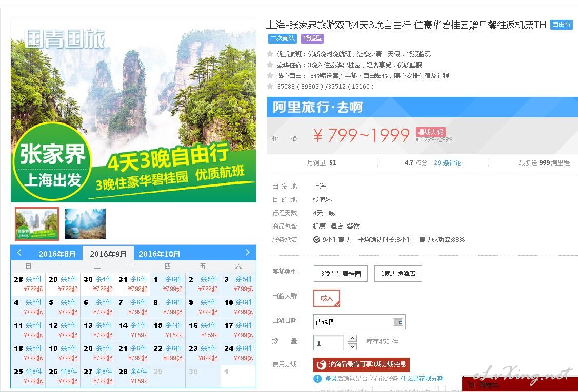Pick September 23 priced ¥899起
The image size is (578, 392).
click(203, 353)
